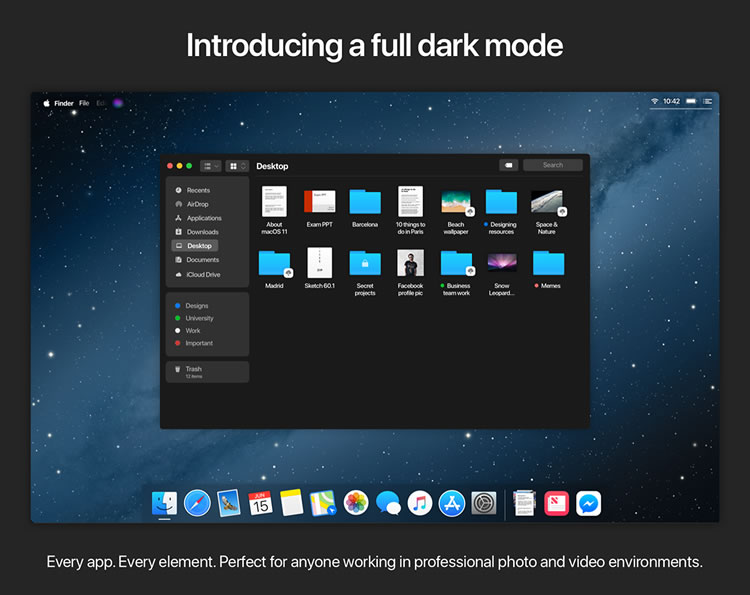The width and height of the screenshot is (750, 595).
Task: Select the blue Designs tag
Action: [x=197, y=306]
